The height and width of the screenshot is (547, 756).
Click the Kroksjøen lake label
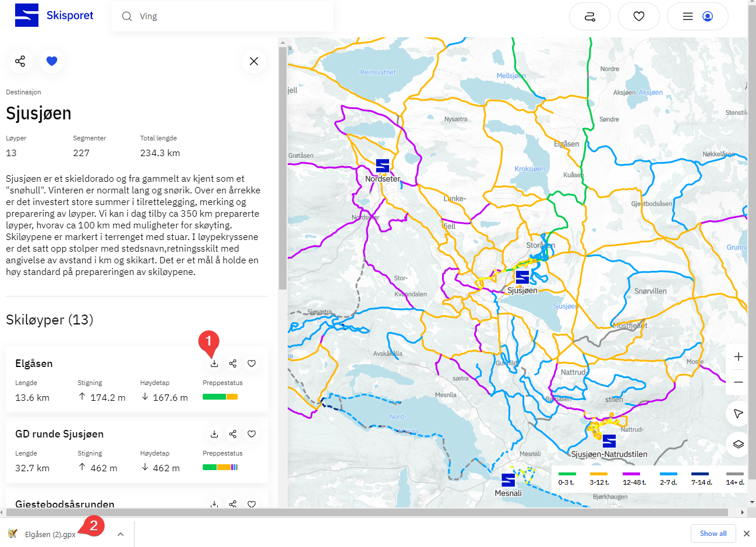530,169
